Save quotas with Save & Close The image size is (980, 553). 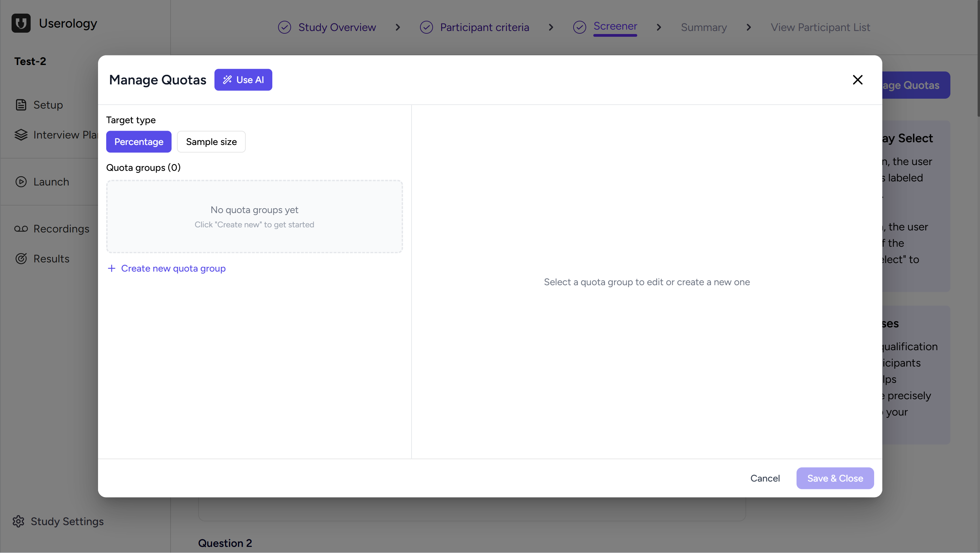835,478
